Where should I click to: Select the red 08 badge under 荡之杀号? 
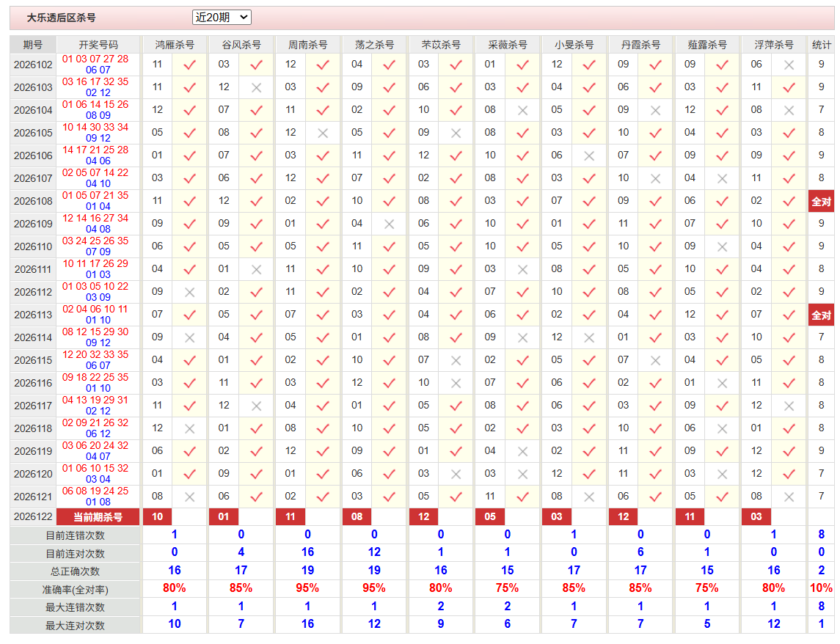[x=357, y=517]
